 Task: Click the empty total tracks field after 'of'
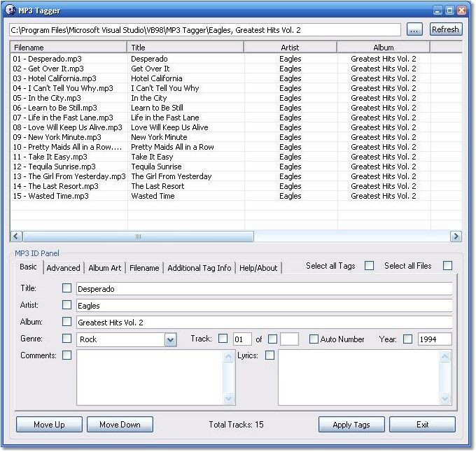[x=290, y=339]
